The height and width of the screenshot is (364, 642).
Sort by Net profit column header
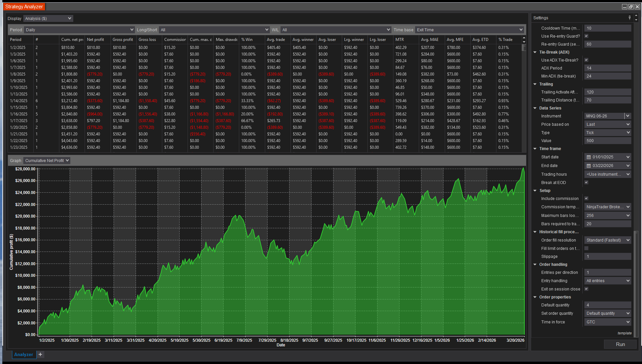tap(96, 39)
